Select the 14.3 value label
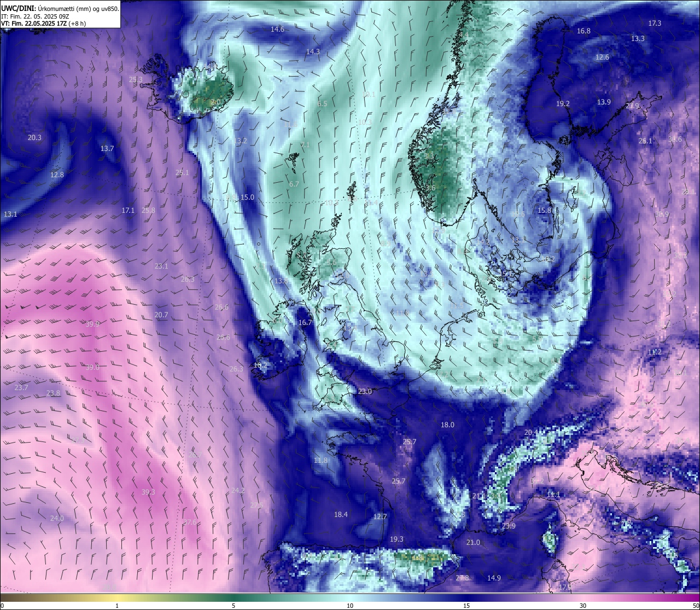Image resolution: width=700 pixels, height=610 pixels. 313,51
